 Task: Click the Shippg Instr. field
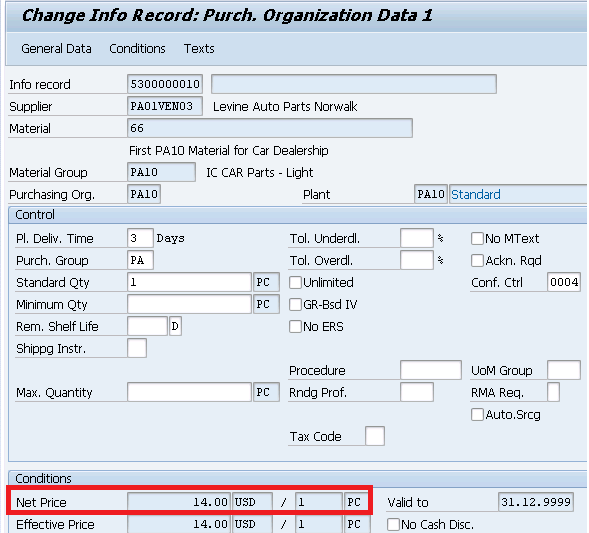point(137,348)
